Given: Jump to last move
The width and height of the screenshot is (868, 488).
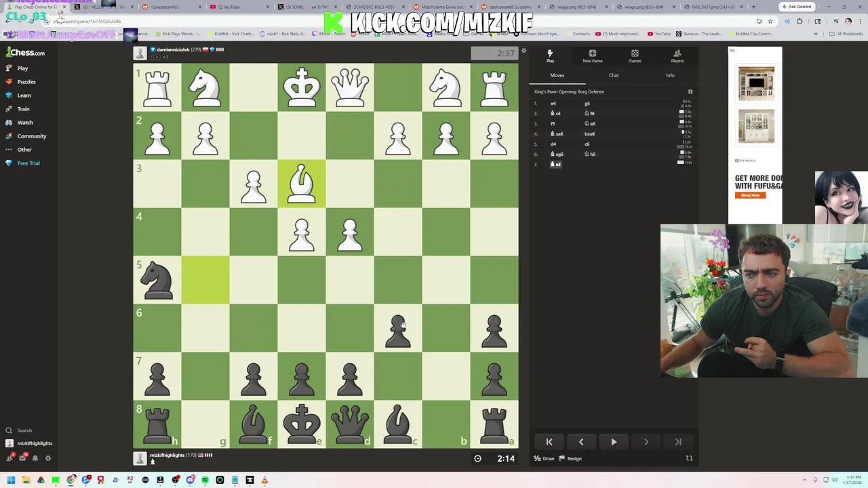Looking at the screenshot, I should coord(678,442).
